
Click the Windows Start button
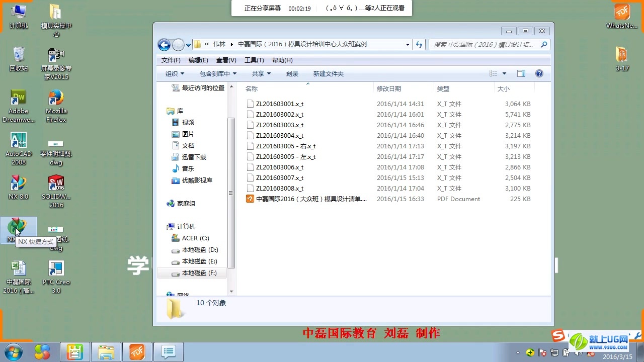click(14, 352)
